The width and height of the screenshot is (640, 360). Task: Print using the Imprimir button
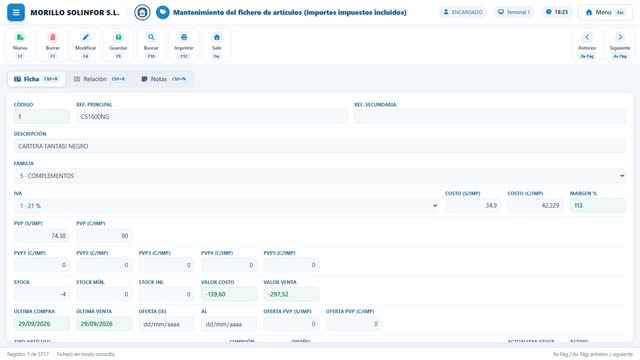pyautogui.click(x=184, y=46)
